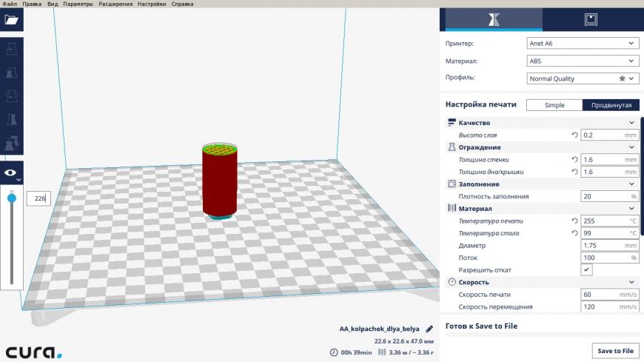
Task: Open the view mode eye menu
Action: (x=12, y=173)
